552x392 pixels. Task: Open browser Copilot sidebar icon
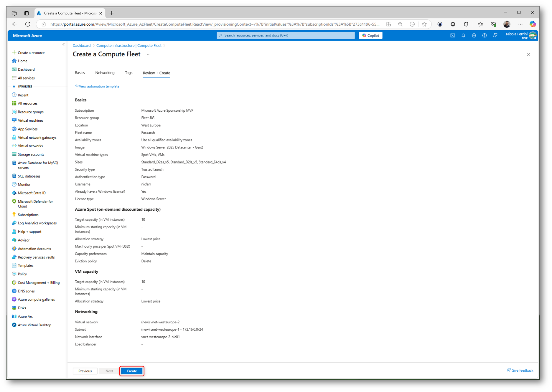coord(533,24)
